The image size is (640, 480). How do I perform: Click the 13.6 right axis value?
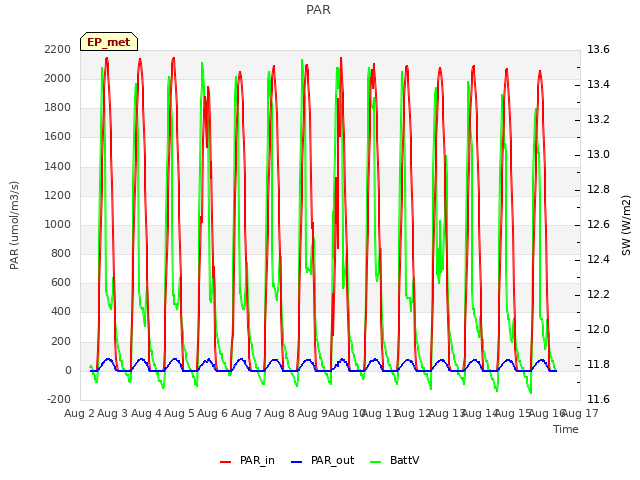tap(598, 49)
